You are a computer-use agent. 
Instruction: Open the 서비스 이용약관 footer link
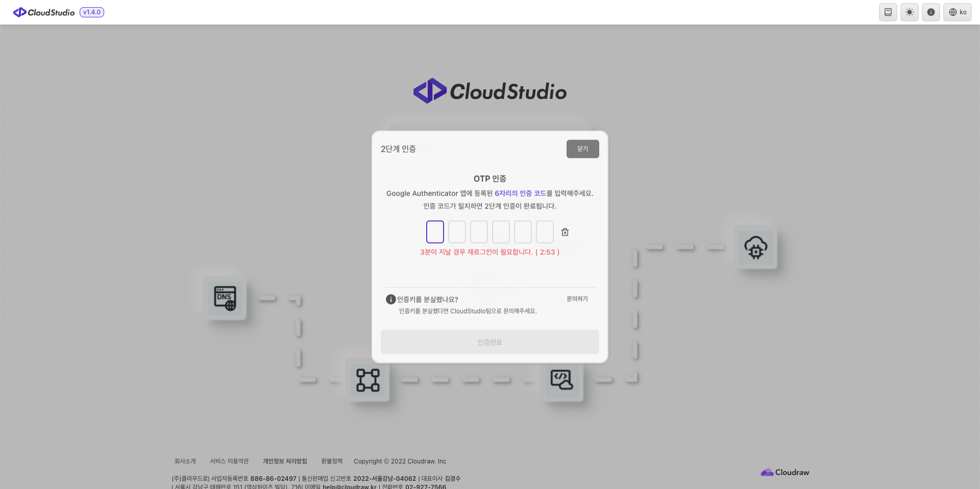pos(229,461)
